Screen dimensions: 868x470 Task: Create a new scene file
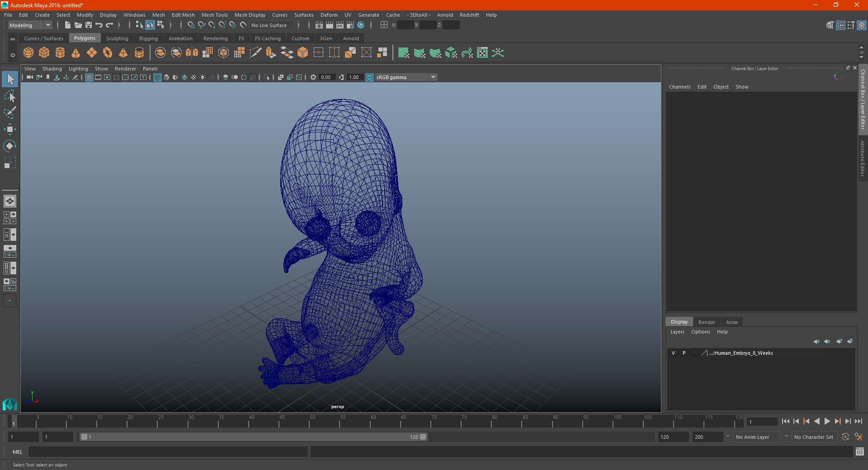(x=67, y=25)
